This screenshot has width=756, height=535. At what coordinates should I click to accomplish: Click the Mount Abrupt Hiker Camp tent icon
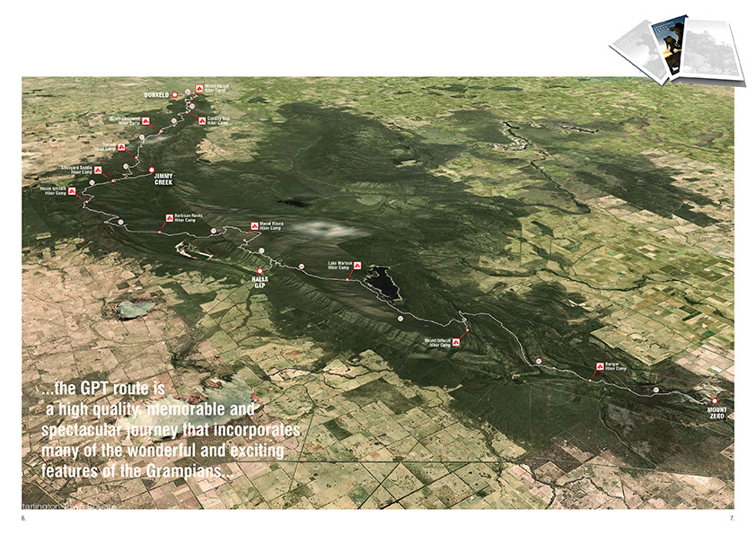199,89
